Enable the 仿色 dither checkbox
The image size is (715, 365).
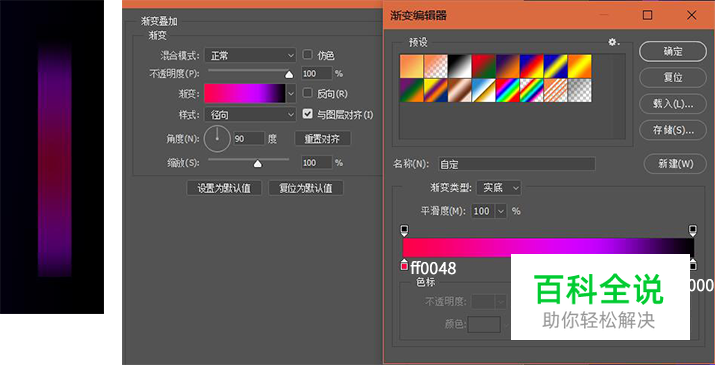point(307,55)
